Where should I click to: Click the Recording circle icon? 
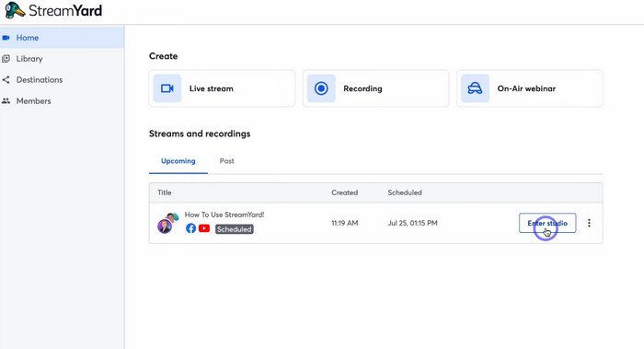[x=321, y=88]
